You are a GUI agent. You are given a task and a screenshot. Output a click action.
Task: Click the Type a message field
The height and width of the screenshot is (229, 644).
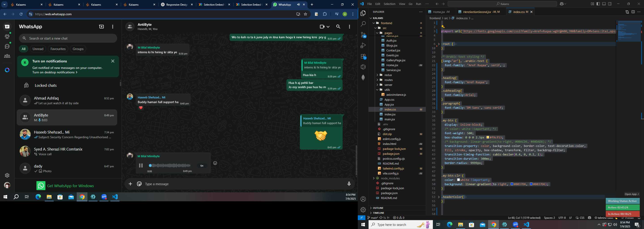pos(244,184)
